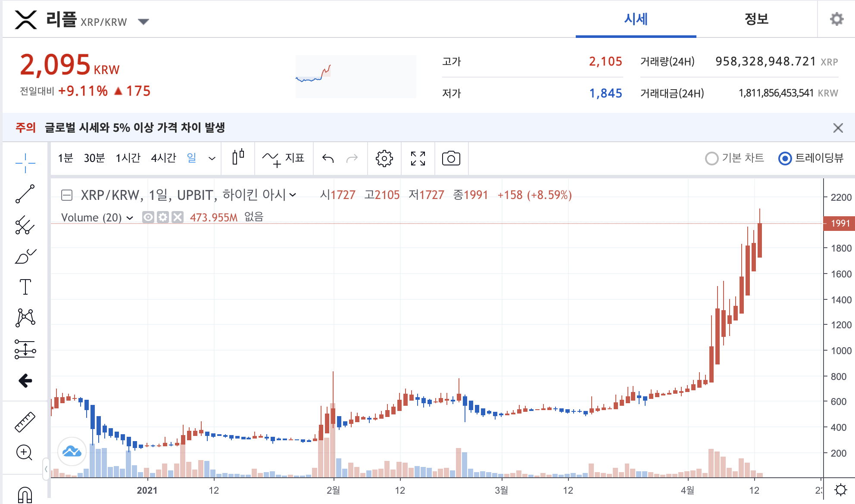Click the mini price sparkline thumbnail
This screenshot has width=855, height=504.
click(356, 76)
